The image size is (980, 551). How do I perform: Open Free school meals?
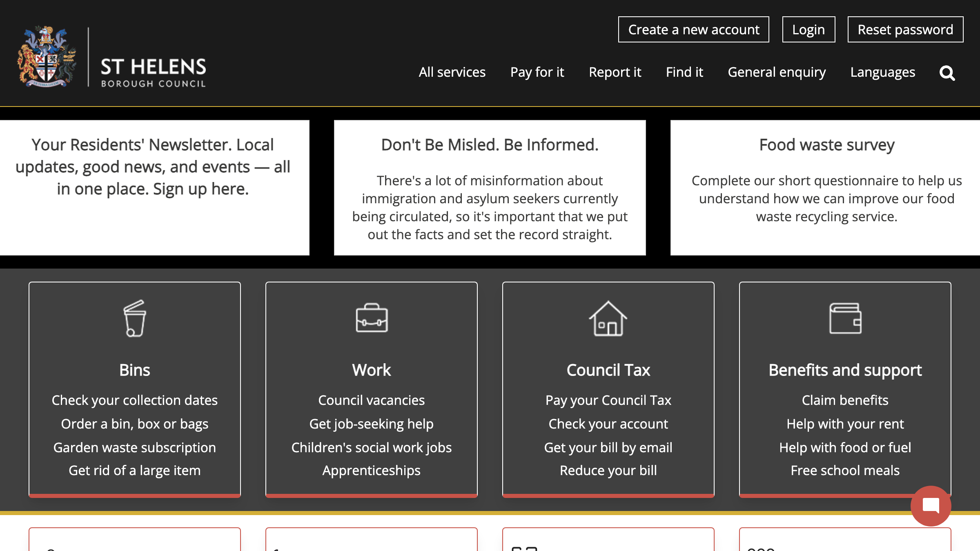(x=845, y=470)
